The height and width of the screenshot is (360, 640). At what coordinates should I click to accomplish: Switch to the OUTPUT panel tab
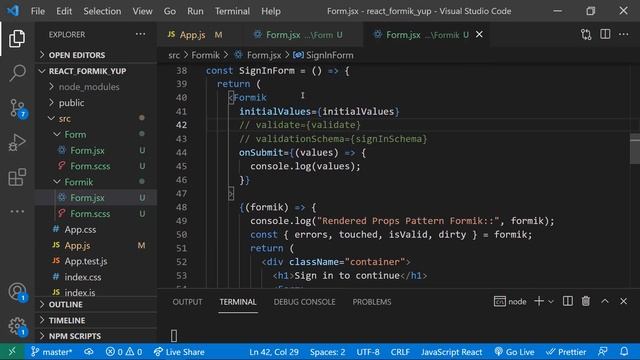pyautogui.click(x=187, y=302)
